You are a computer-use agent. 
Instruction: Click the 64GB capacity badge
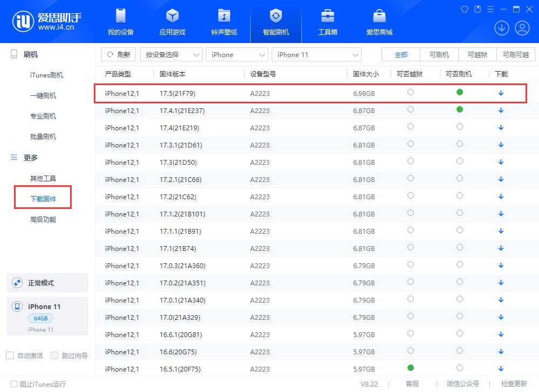40,318
